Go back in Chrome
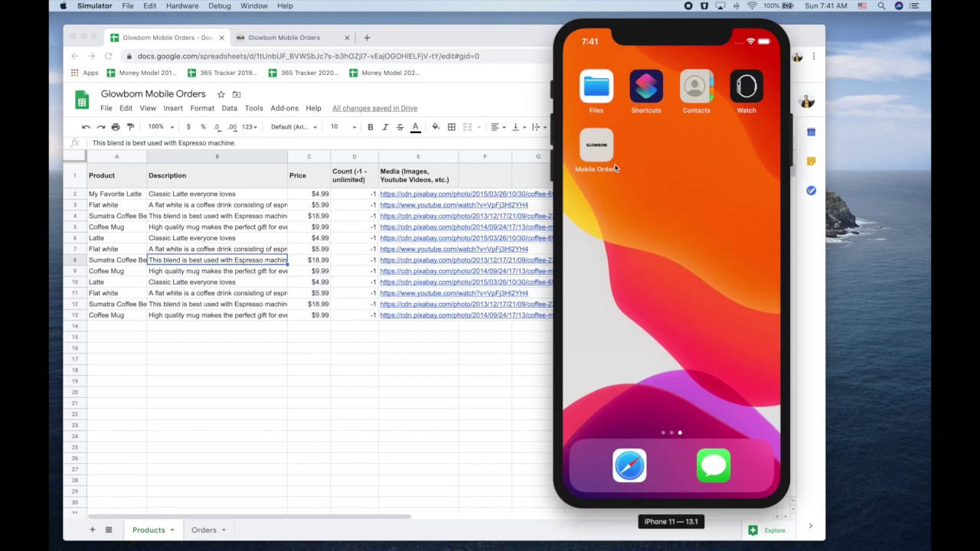This screenshot has width=980, height=551. (74, 56)
